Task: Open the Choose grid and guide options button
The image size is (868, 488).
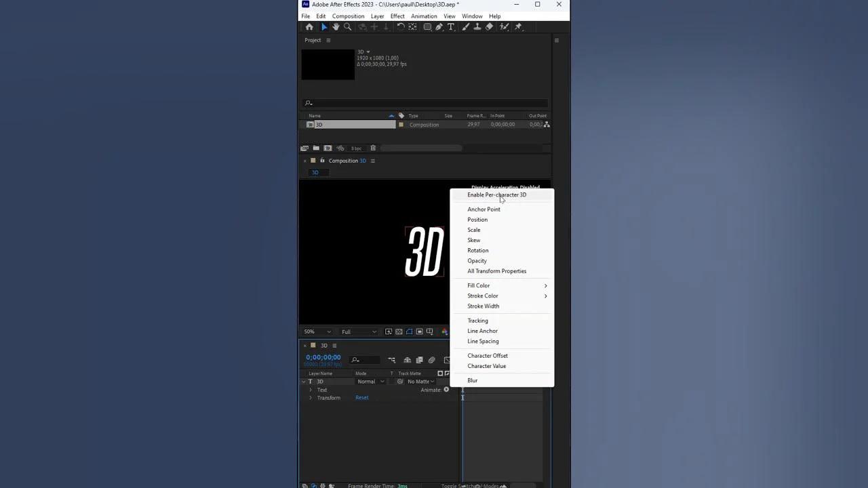Action: [429, 332]
